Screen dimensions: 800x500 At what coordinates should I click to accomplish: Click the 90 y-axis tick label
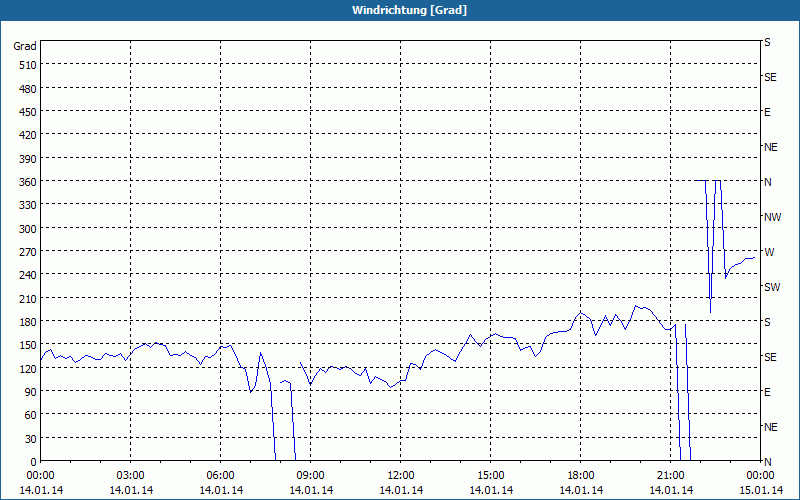pos(28,391)
